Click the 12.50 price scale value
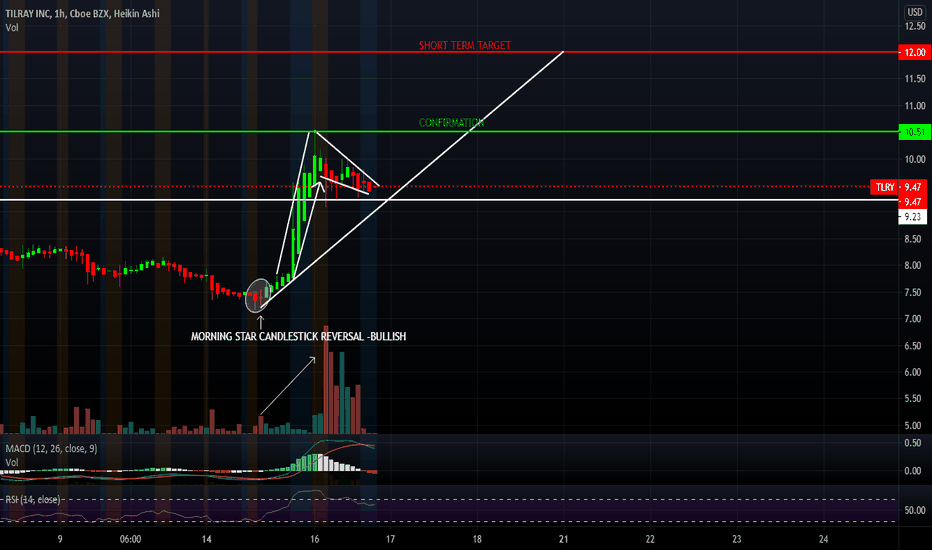The height and width of the screenshot is (550, 932). tap(915, 26)
